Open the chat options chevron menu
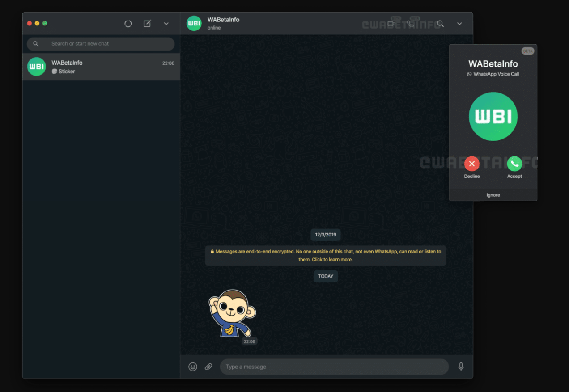This screenshot has width=569, height=392. 459,24
